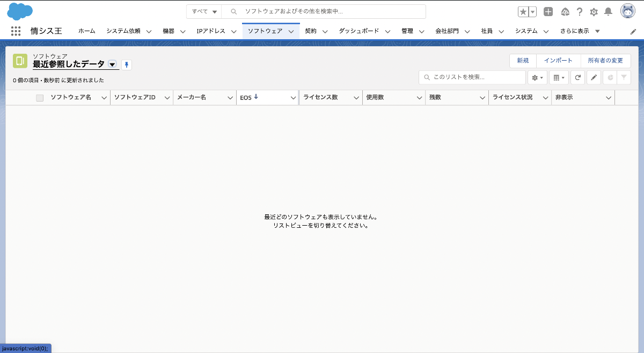Click the inline edit pencil button
The height and width of the screenshot is (353, 644).
click(x=594, y=77)
